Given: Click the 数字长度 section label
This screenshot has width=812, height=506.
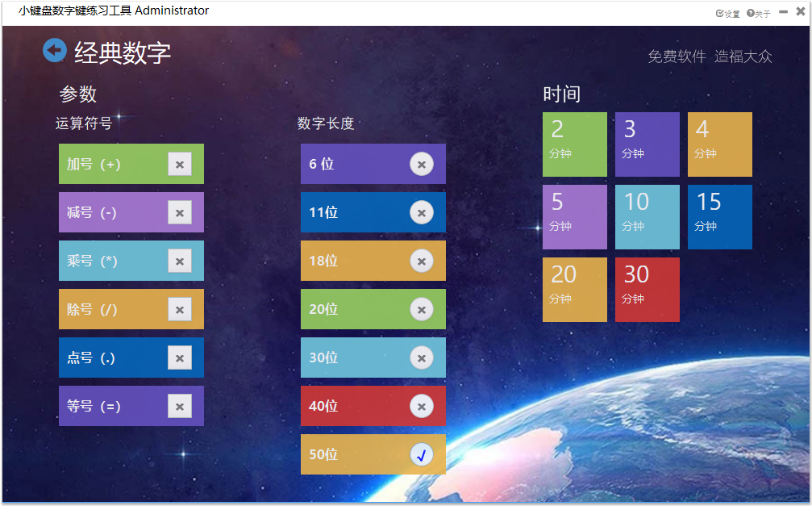Looking at the screenshot, I should tap(326, 123).
